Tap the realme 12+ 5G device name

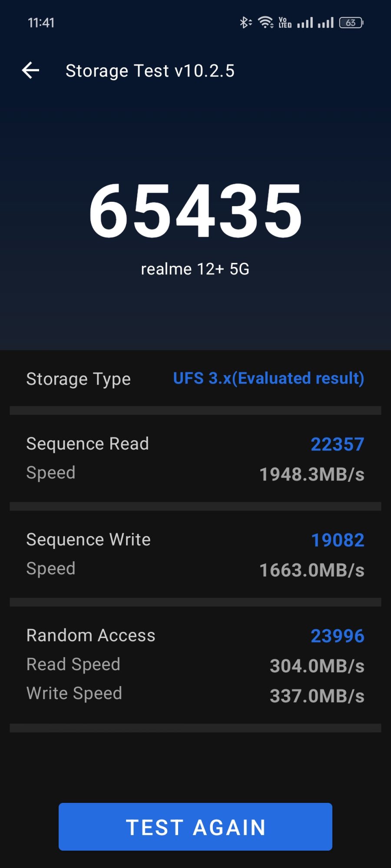195,269
